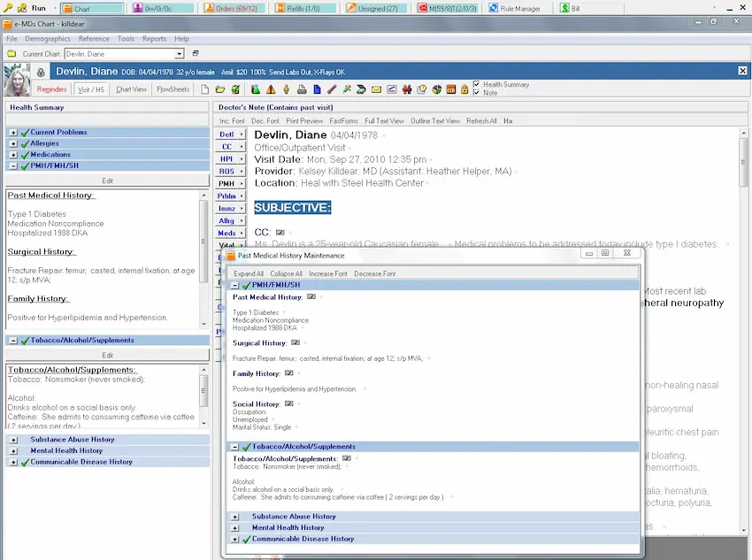Select the printer icon to print chart
The width and height of the screenshot is (752, 560).
[x=303, y=88]
